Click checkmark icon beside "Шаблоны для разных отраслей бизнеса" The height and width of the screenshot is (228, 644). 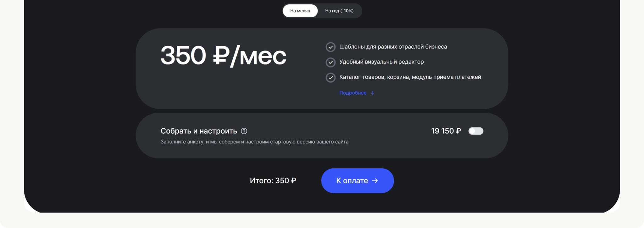click(x=330, y=47)
